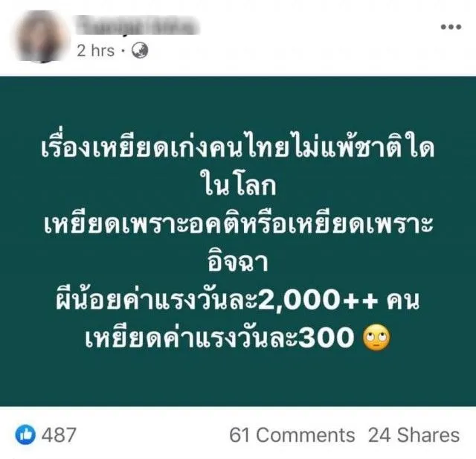Click the word อิจฉา in post
Image resolution: width=476 pixels, height=459 pixels.
tap(238, 261)
